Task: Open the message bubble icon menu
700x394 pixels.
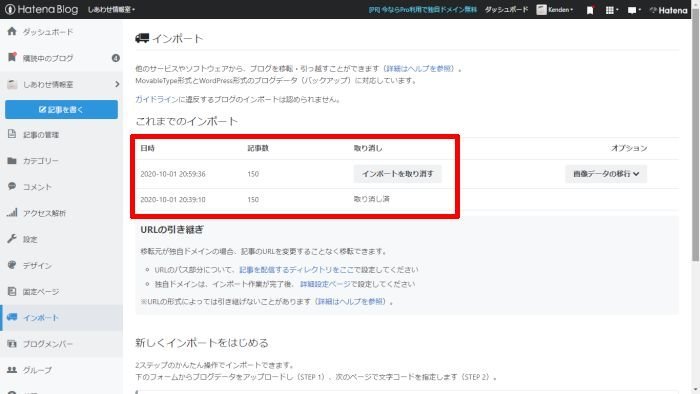Action: pos(634,10)
